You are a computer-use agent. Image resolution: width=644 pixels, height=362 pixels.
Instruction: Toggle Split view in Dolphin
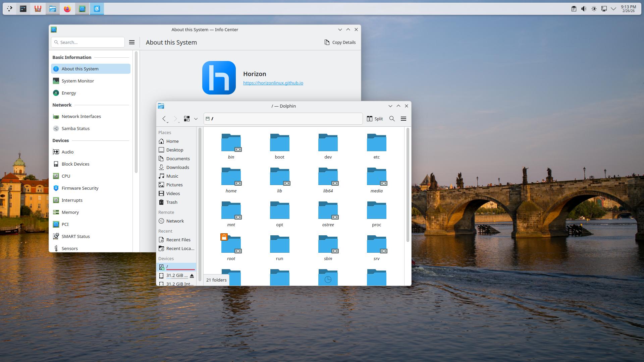[x=375, y=119]
